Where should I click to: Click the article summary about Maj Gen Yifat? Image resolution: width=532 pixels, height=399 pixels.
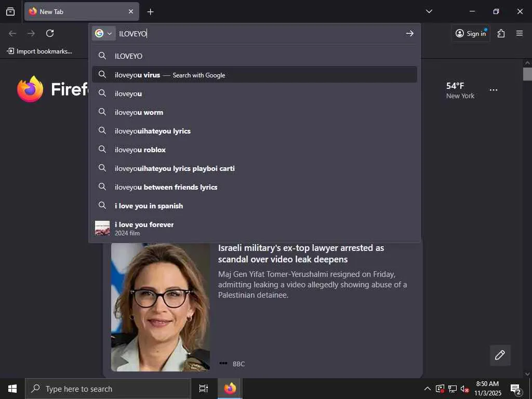click(312, 284)
